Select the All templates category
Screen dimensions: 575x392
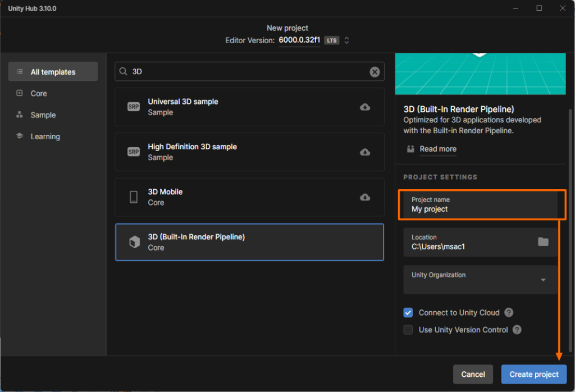(53, 72)
